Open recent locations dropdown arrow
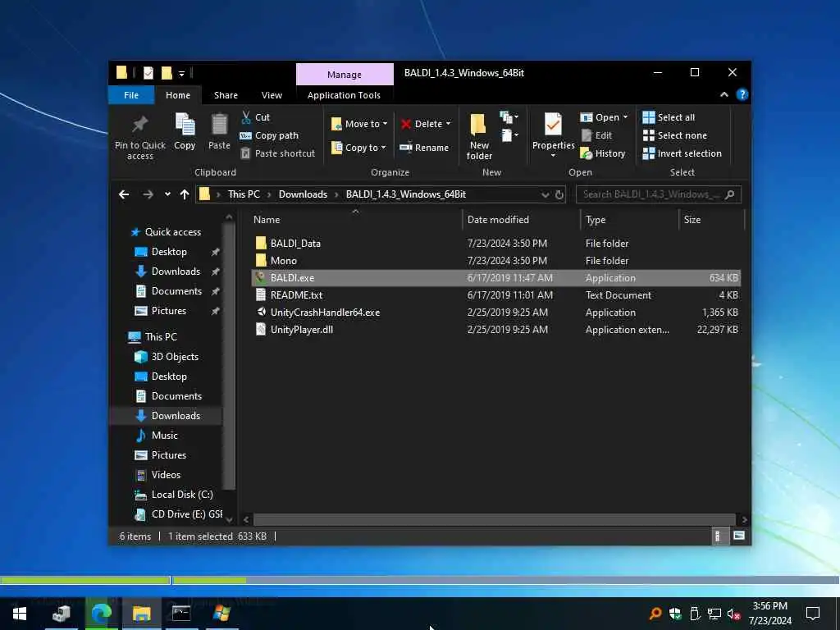This screenshot has height=630, width=840. (x=167, y=194)
